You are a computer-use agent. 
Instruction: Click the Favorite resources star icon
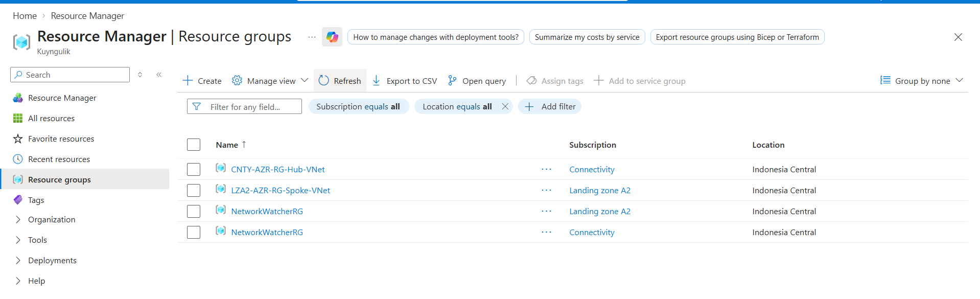[18, 139]
